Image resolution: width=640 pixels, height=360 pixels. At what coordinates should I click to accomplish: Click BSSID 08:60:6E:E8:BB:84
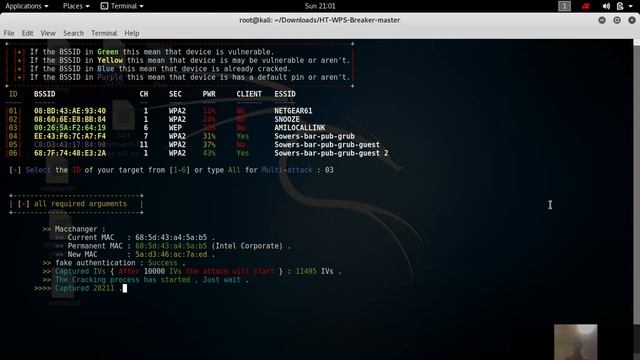[x=70, y=120]
